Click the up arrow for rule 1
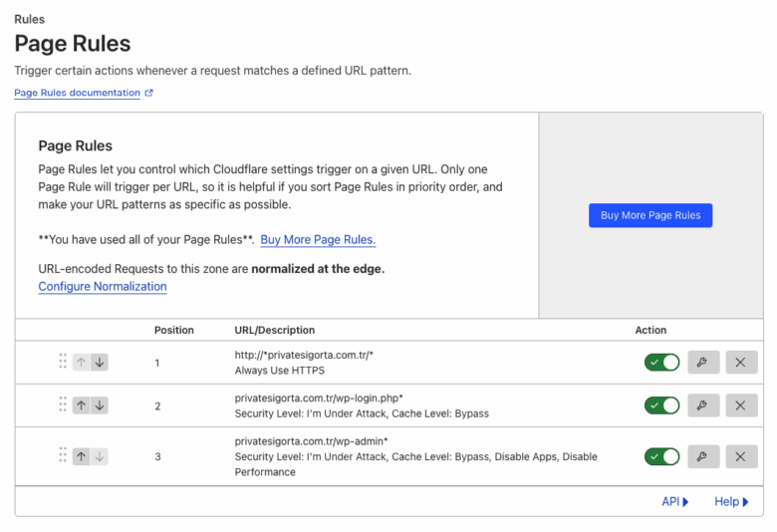Viewport: 777px width, 532px height. (x=82, y=363)
